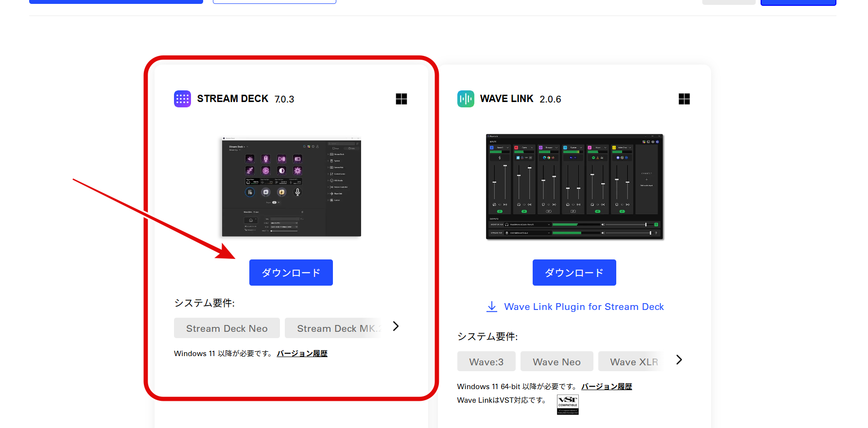868x428 pixels.
Task: Select the Wave Neo device chip
Action: 556,362
